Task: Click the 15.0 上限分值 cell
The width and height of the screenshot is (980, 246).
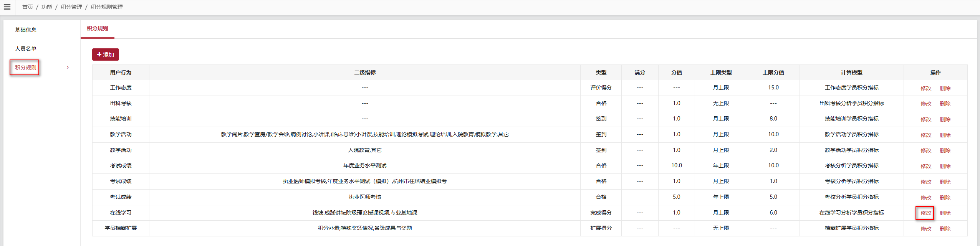Action: (x=773, y=88)
